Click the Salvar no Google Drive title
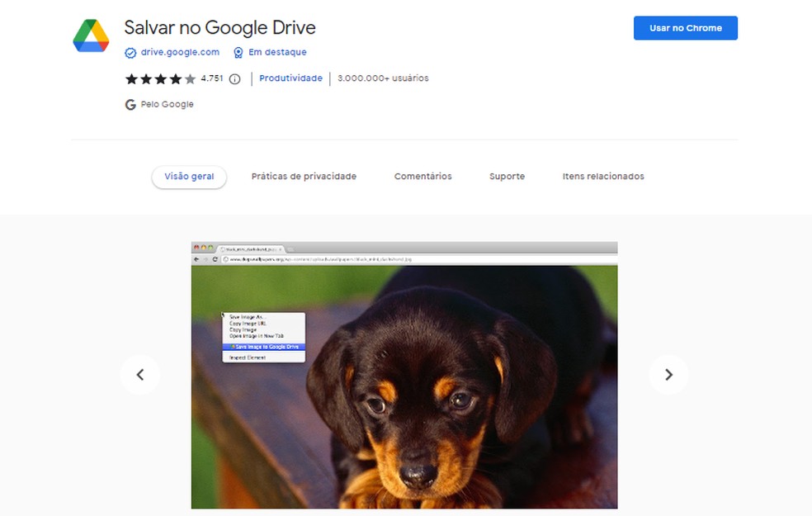Screen dimensions: 812x516 (x=220, y=27)
